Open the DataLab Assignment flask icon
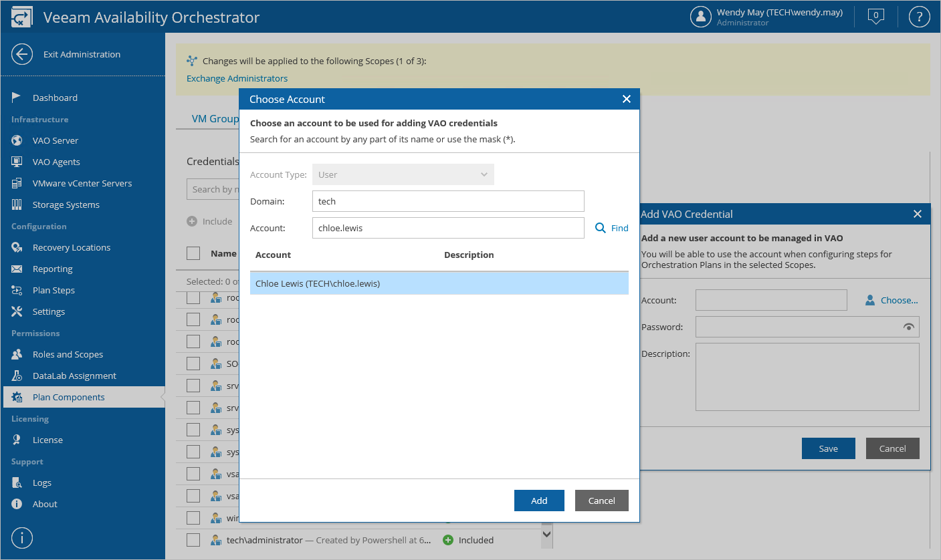This screenshot has height=560, width=941. (17, 376)
